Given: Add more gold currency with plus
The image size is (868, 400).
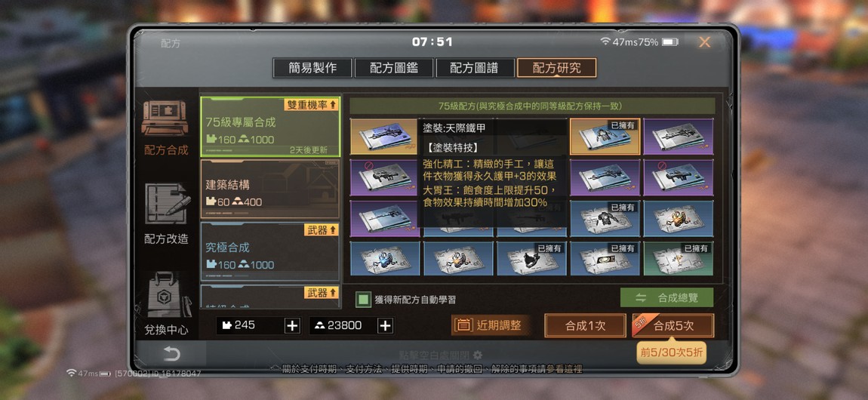Looking at the screenshot, I should tap(385, 326).
